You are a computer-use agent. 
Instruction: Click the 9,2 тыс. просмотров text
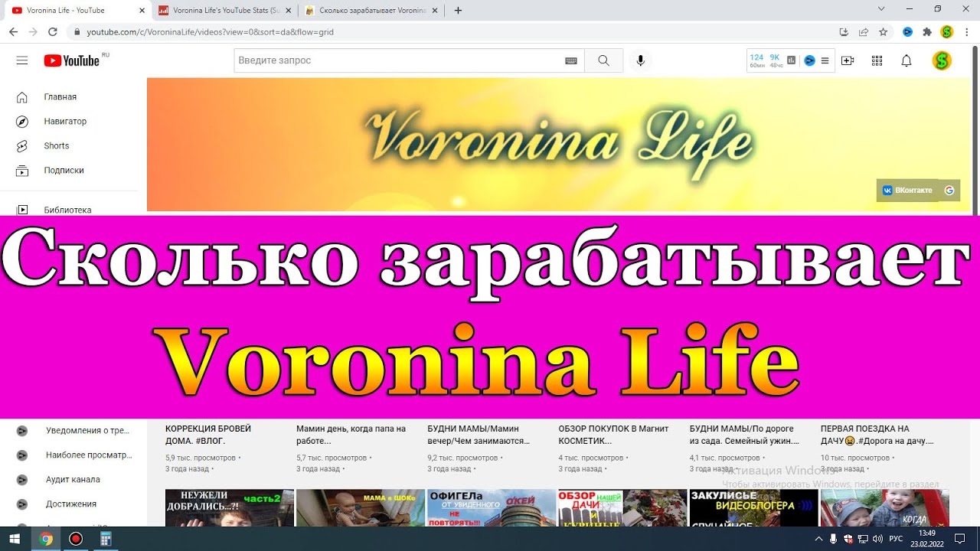[x=463, y=458]
